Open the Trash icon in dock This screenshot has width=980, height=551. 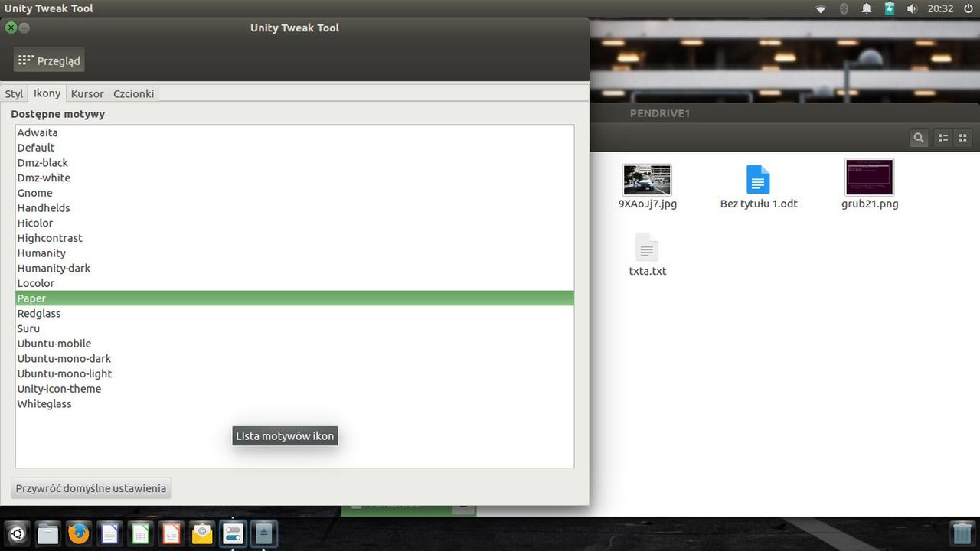click(962, 533)
